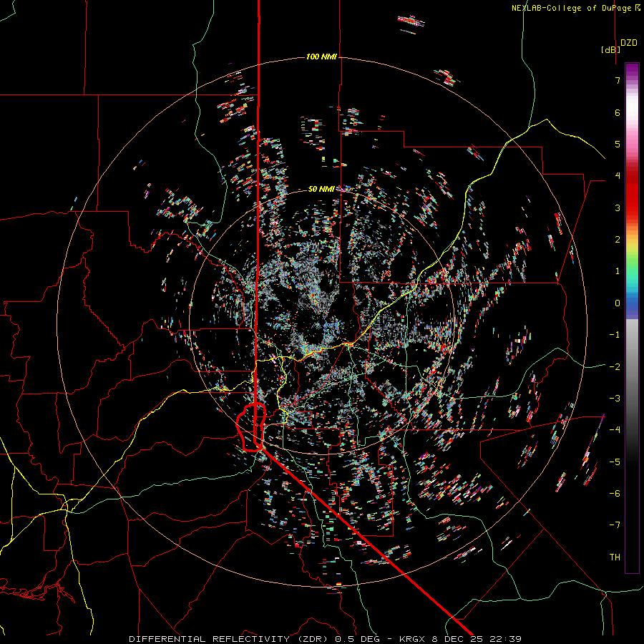Click the NEXLAB-College of DuPage watermark text
The width and height of the screenshot is (644, 644).
(576, 8)
